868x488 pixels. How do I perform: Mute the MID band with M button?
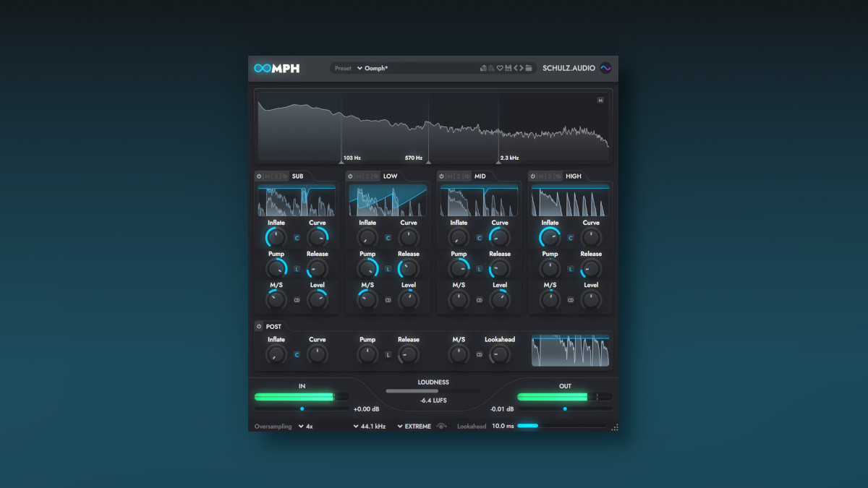click(449, 176)
